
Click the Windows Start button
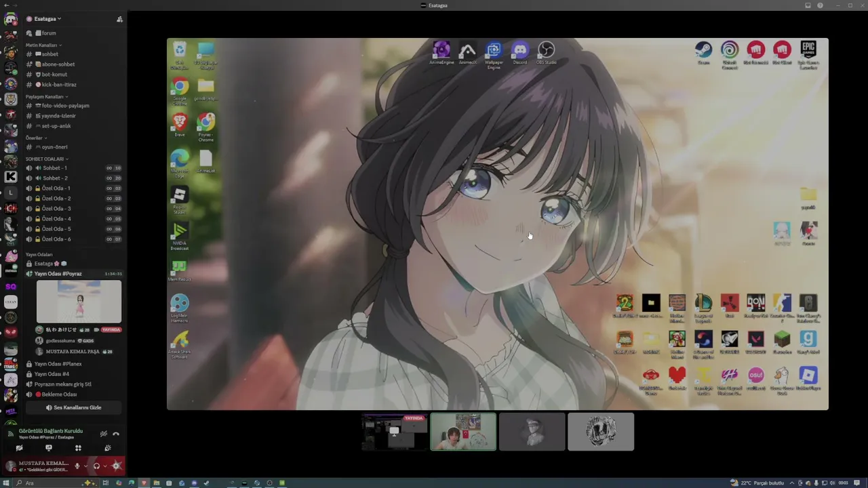coord(7,483)
